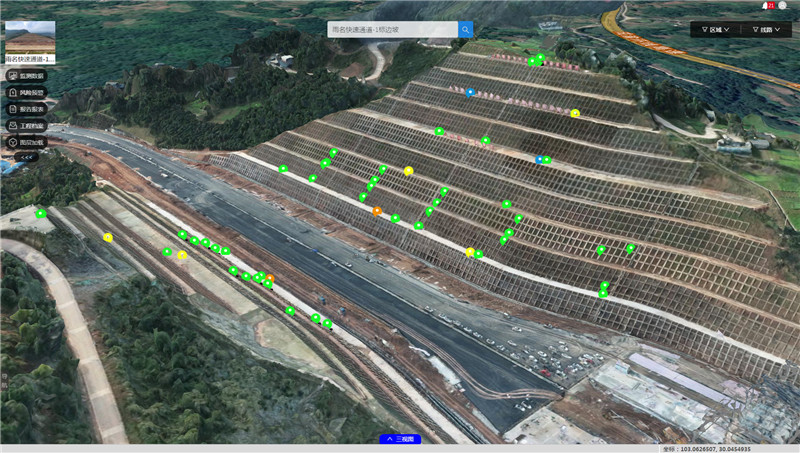The height and width of the screenshot is (453, 800).
Task: Click the blue search magnifier button
Action: coord(466,30)
